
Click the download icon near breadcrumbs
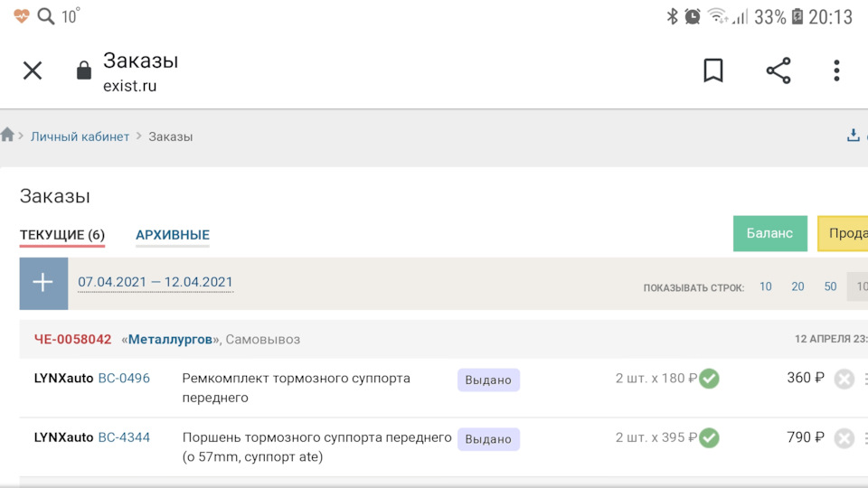click(853, 136)
